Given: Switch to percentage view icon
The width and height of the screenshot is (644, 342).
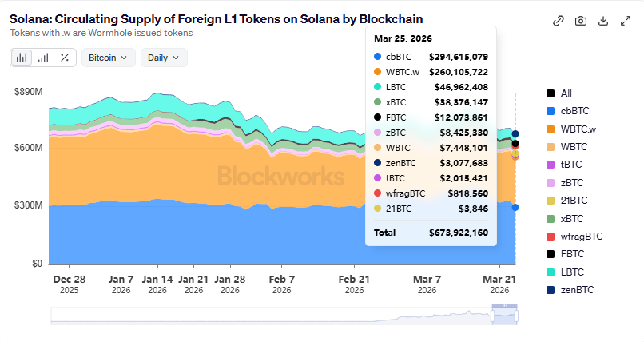Looking at the screenshot, I should 65,58.
